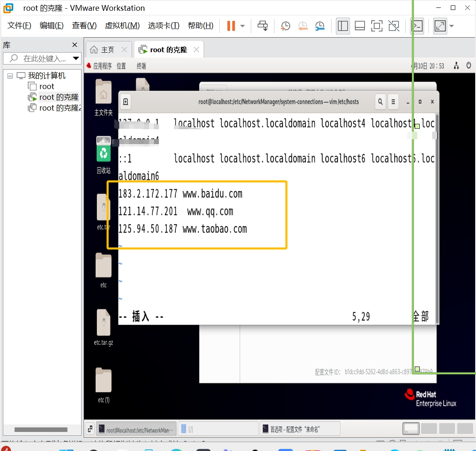Screen dimensions: 476x451
Task: Collapse the 我的计算机 tree node
Action: point(10,76)
